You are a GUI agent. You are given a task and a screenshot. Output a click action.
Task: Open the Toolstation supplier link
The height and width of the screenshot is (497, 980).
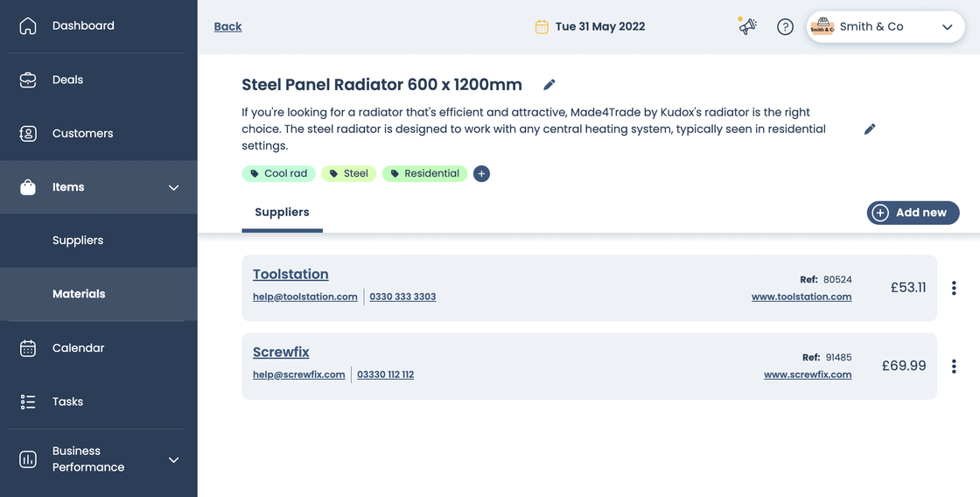click(x=290, y=274)
